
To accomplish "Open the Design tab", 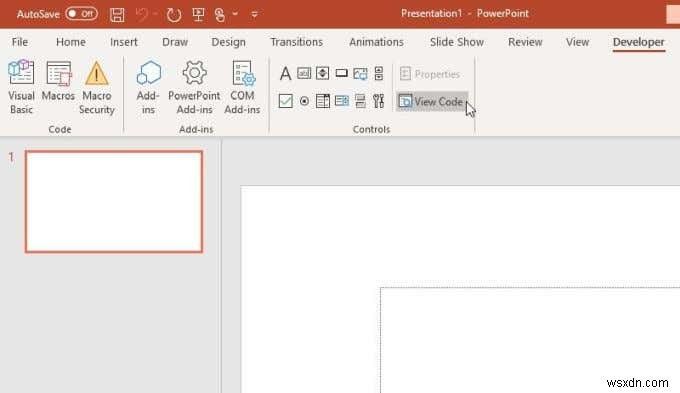I will 229,42.
